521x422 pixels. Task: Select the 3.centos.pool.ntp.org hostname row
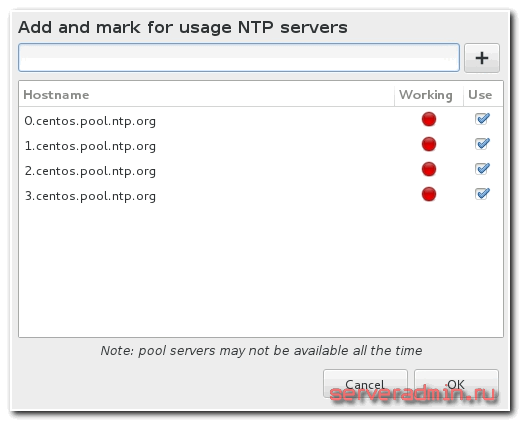coord(261,195)
